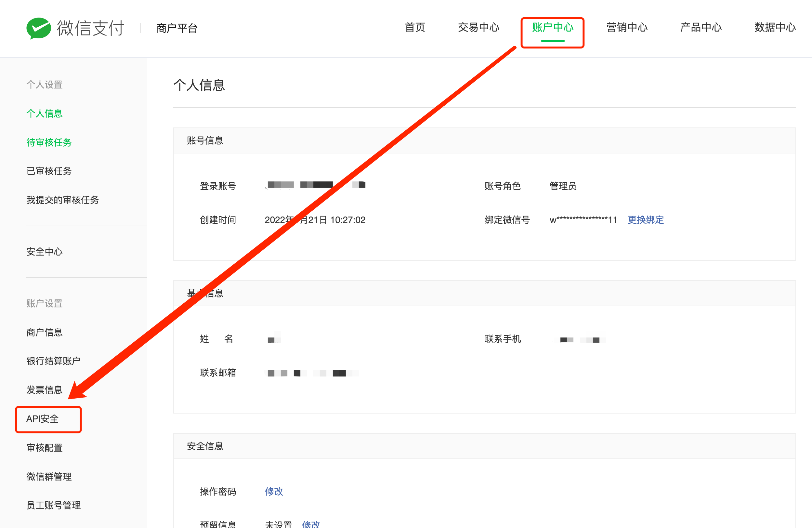Open 员工账号管理 in sidebar

pyautogui.click(x=54, y=505)
